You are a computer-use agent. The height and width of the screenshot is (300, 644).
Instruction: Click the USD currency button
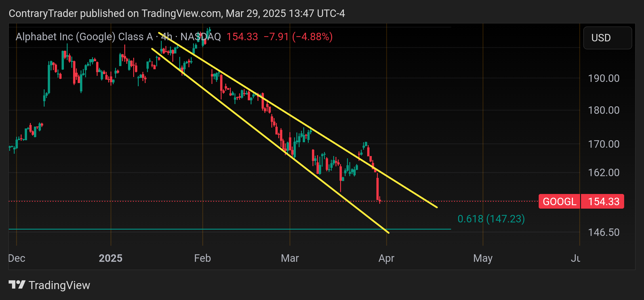(607, 38)
